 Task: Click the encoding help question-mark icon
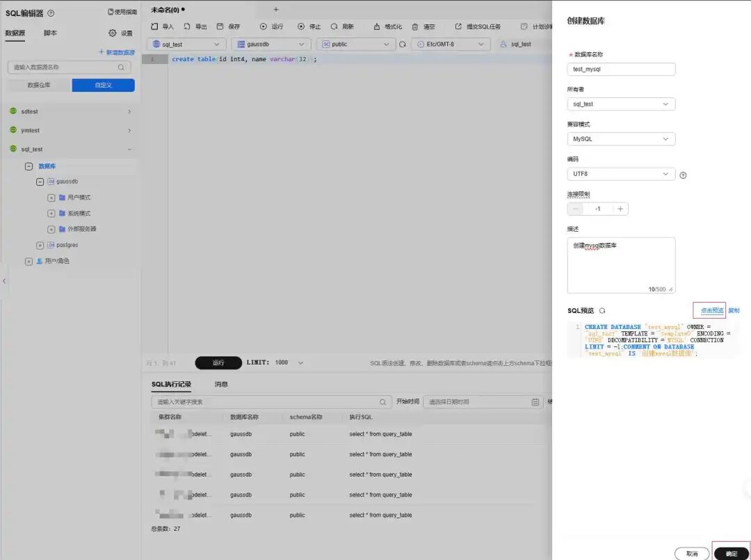[x=683, y=175]
